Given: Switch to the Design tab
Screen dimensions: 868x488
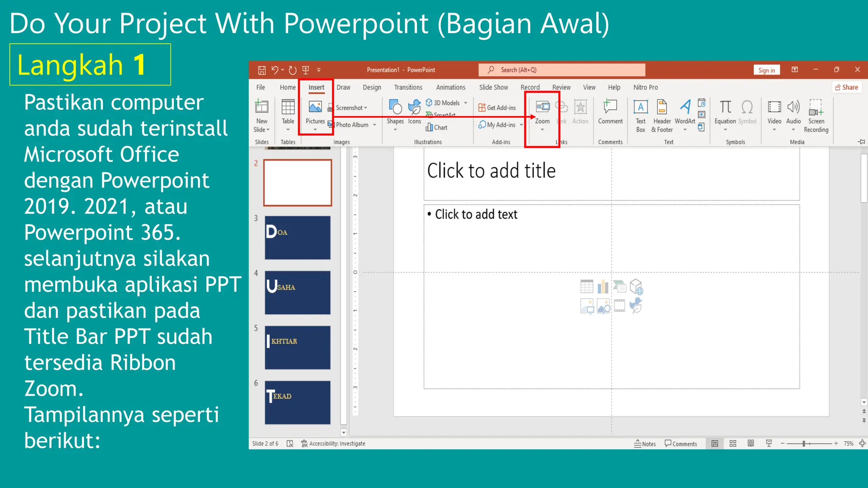Looking at the screenshot, I should 372,87.
